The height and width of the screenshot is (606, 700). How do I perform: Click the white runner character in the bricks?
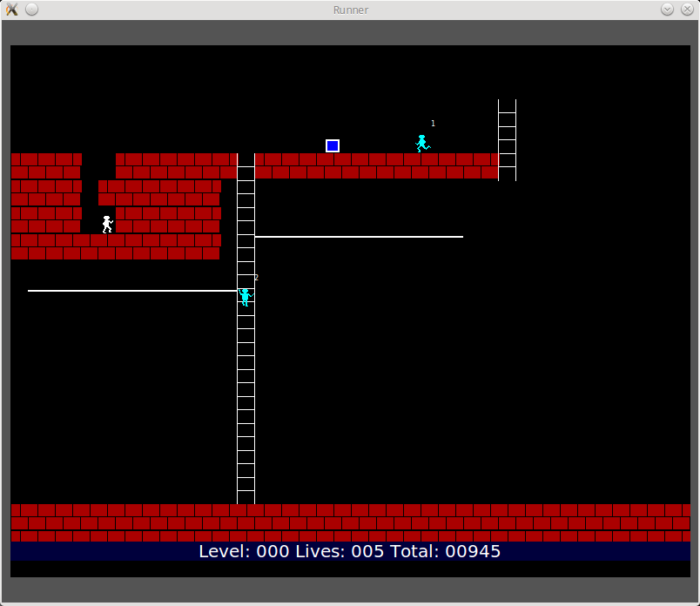(107, 224)
